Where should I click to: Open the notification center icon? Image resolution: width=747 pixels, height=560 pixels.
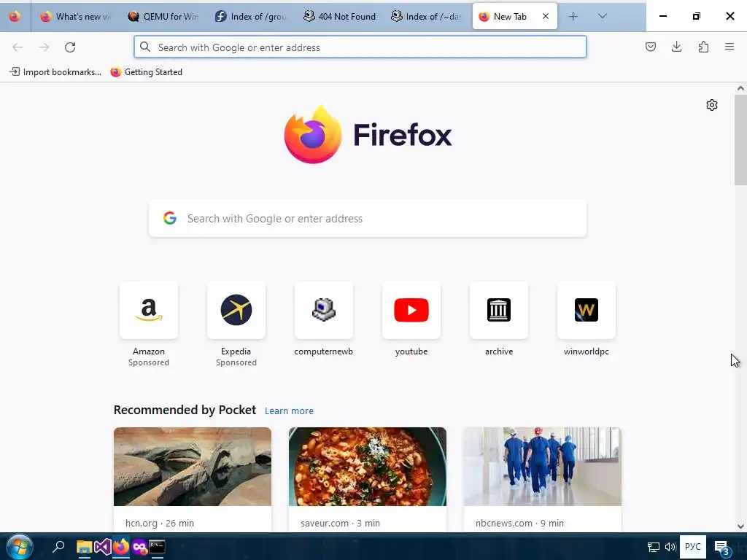pyautogui.click(x=721, y=548)
